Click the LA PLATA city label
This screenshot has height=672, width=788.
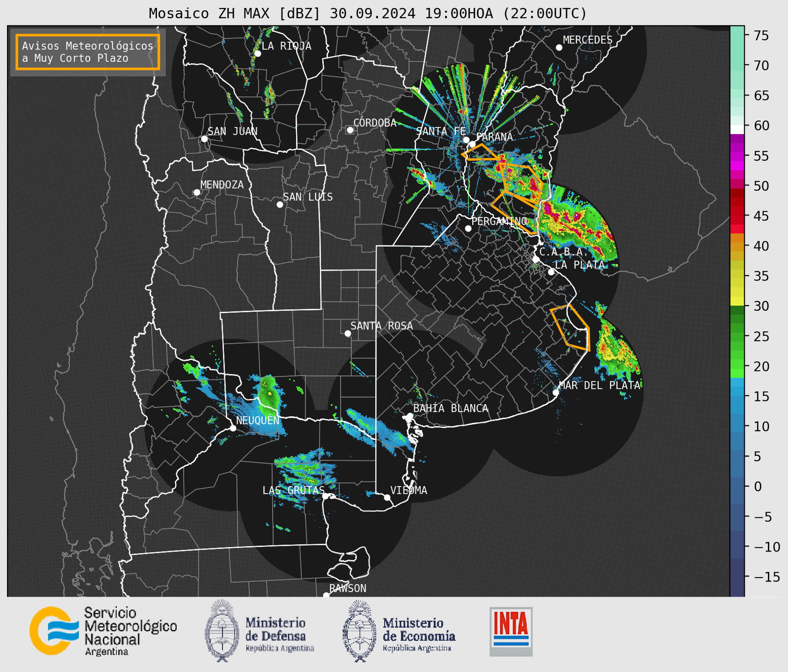(580, 265)
